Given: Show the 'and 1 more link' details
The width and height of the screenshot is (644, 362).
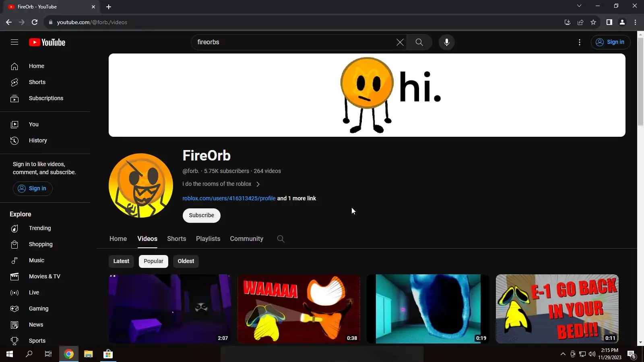Looking at the screenshot, I should tap(297, 198).
